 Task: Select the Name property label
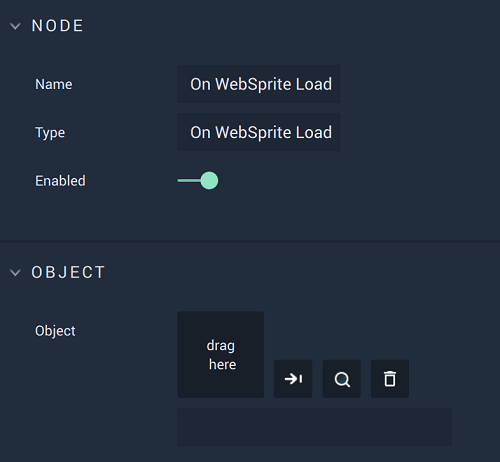click(x=54, y=84)
